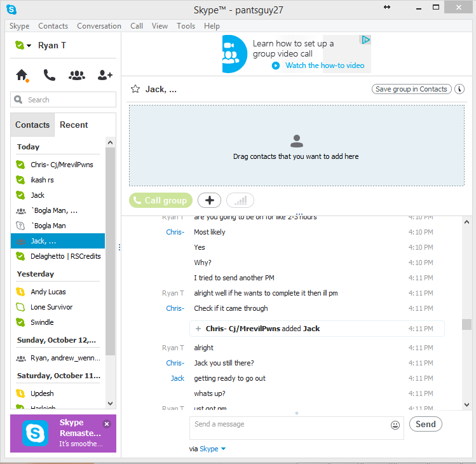The image size is (476, 464).
Task: Click the Call group button
Action: tap(161, 200)
